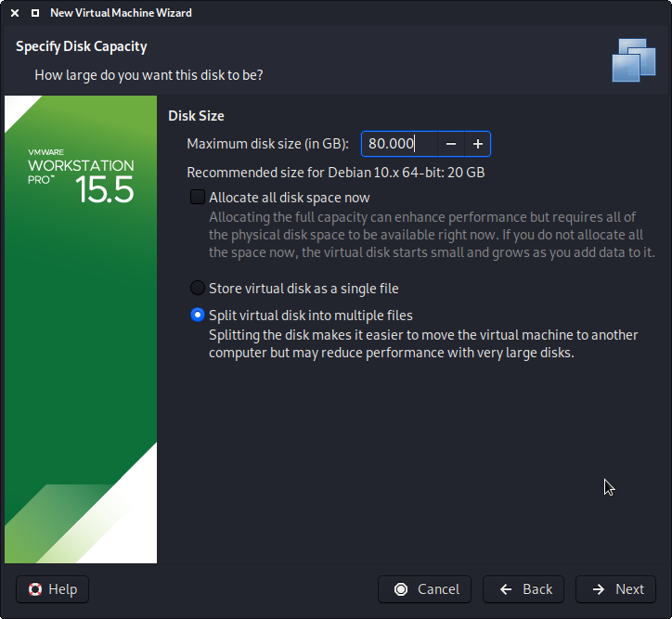Proceed with the Next button
Image resolution: width=672 pixels, height=619 pixels.
[x=616, y=589]
